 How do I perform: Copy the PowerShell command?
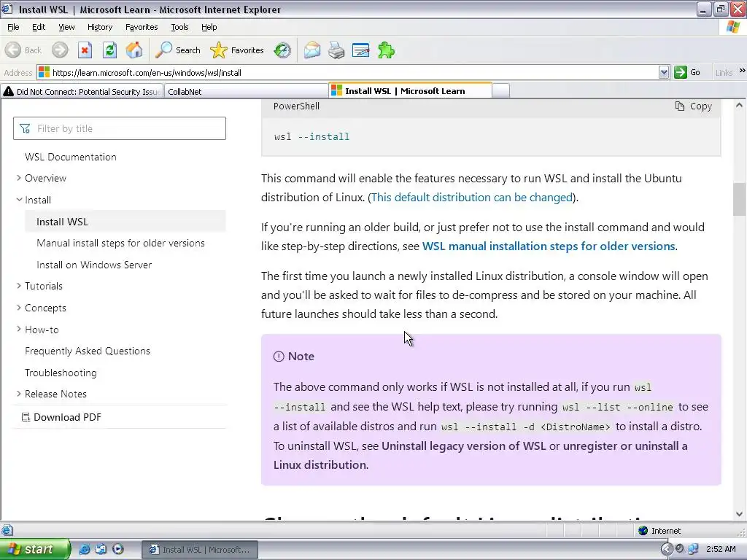pos(694,106)
